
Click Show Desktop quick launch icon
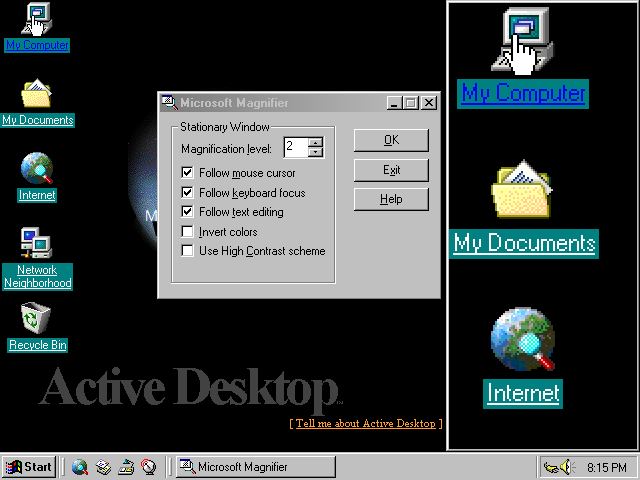tap(126, 467)
